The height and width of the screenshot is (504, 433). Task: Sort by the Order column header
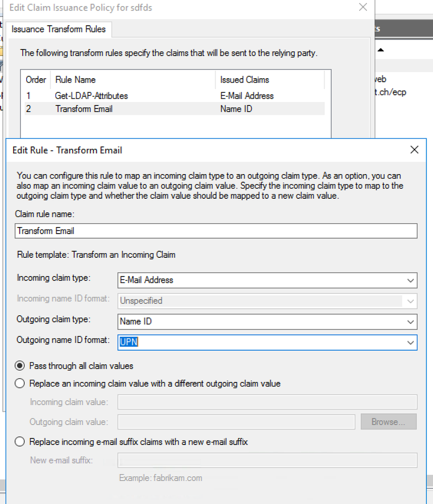tap(36, 80)
